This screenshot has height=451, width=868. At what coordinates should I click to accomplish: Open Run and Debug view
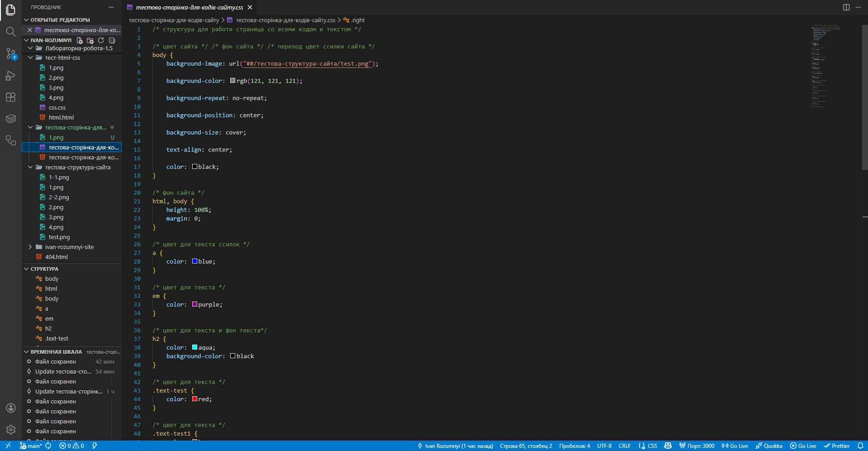[10, 76]
